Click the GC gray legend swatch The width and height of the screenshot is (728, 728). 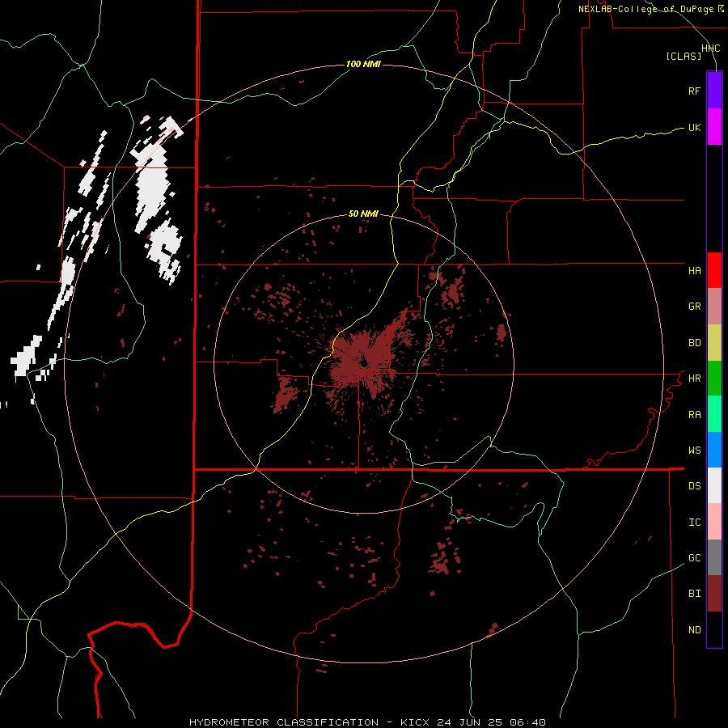(x=714, y=557)
